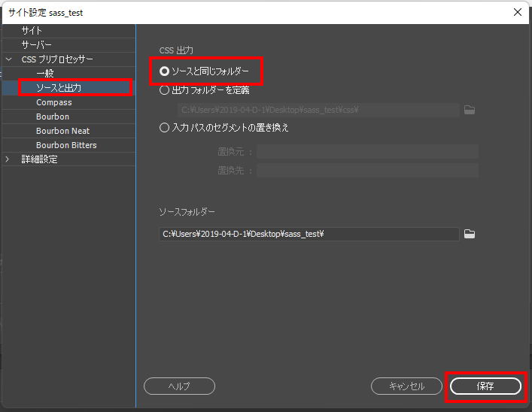Screen dimensions: 532x412
Task: Select the 一般 item under CSS preprocessor
Action: (45, 74)
